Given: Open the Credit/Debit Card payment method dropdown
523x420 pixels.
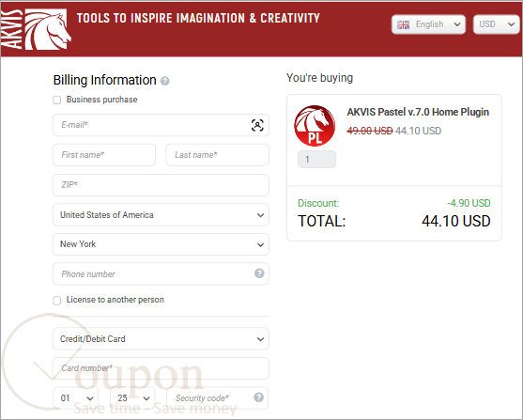Looking at the screenshot, I should (x=161, y=339).
